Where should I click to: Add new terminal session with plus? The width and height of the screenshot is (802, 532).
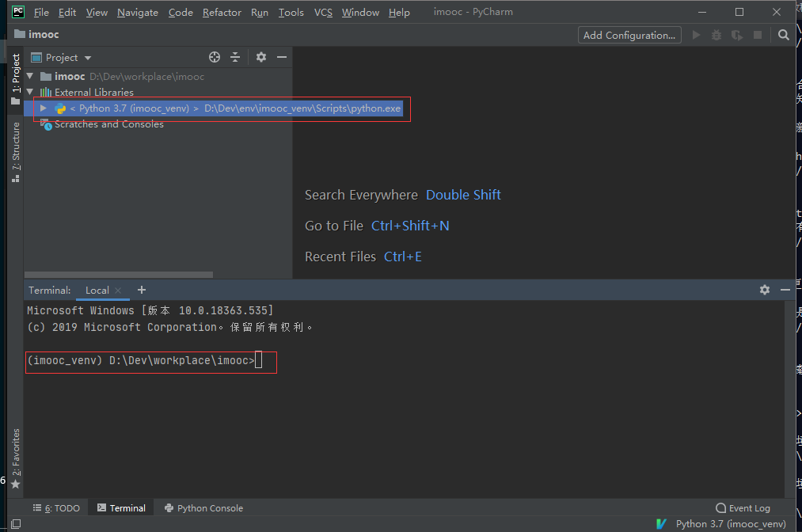[x=142, y=290]
